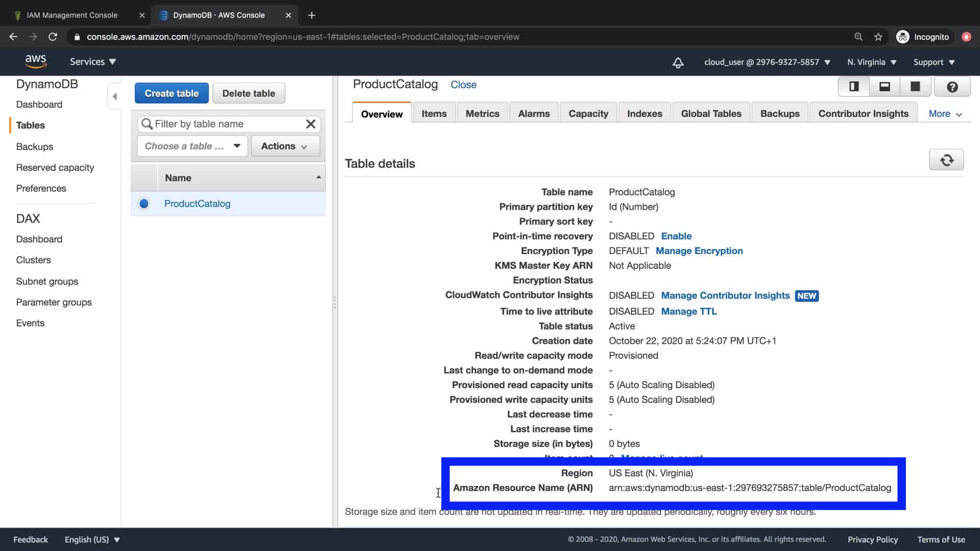Open the N. Virginia region selector
980x551 pixels.
[x=872, y=62]
